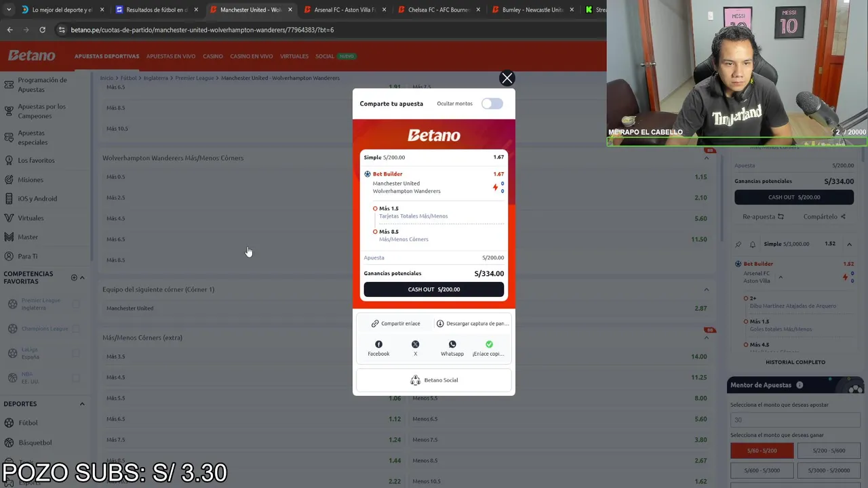Collapse the Deportes sidebar section

pyautogui.click(x=82, y=404)
